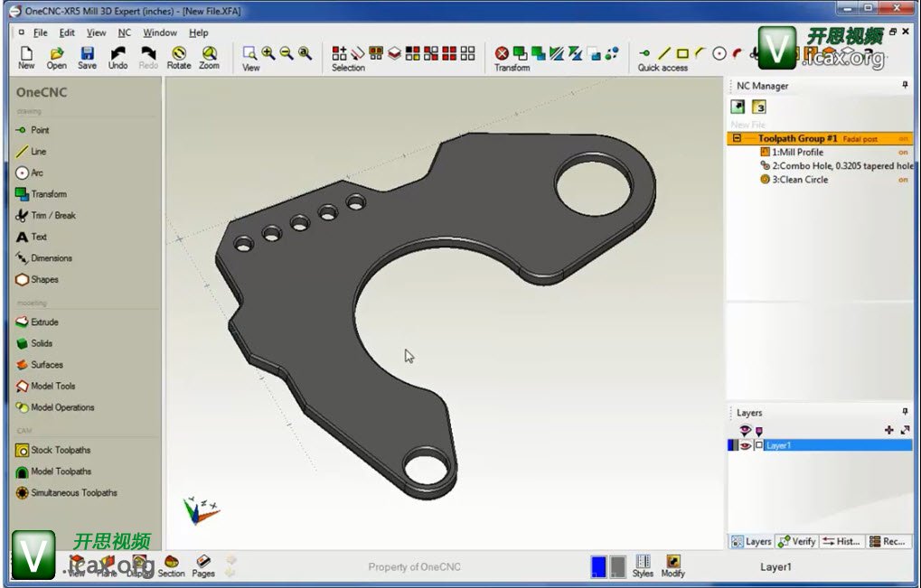This screenshot has height=588, width=921.
Task: Open the Extrude modeling tool
Action: point(37,322)
